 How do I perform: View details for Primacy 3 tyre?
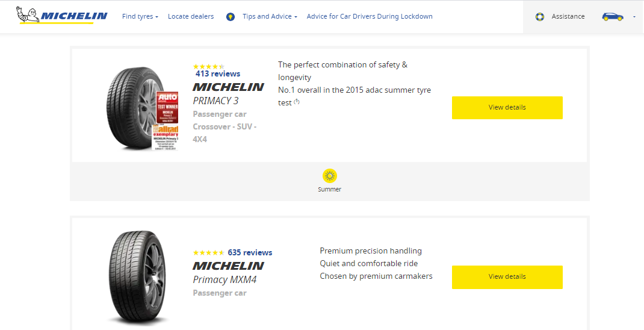pyautogui.click(x=507, y=108)
